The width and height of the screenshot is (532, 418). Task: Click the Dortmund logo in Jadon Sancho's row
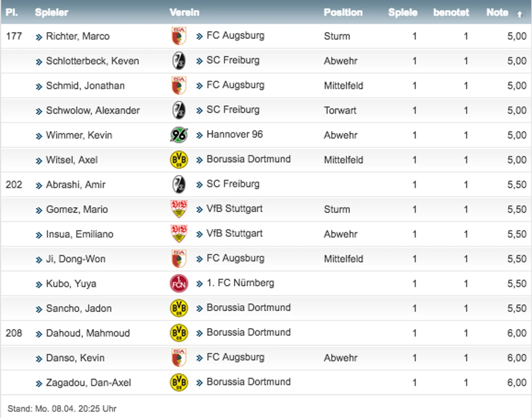179,308
